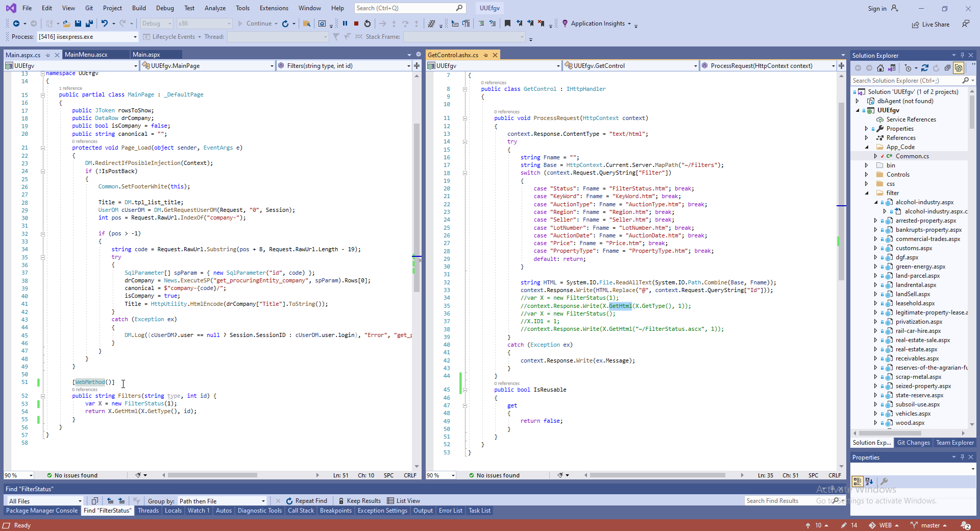Switch to the MainMenu.ascx tab

(x=86, y=55)
